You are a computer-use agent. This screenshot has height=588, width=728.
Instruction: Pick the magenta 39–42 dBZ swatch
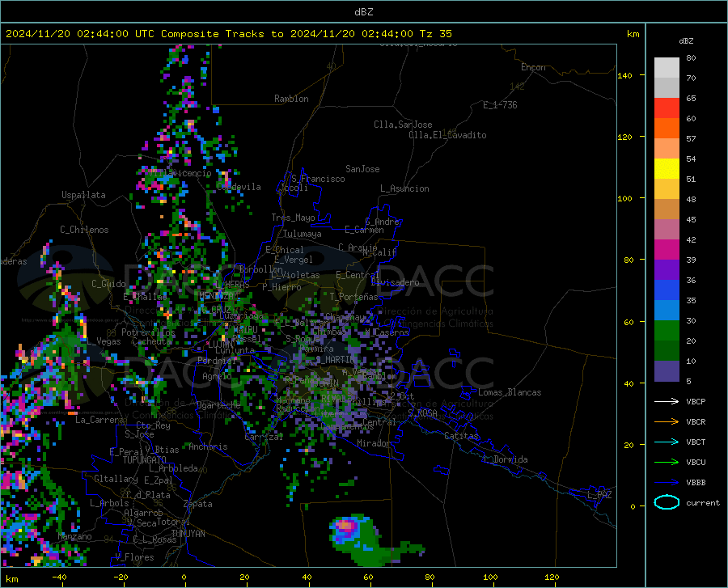pos(667,250)
